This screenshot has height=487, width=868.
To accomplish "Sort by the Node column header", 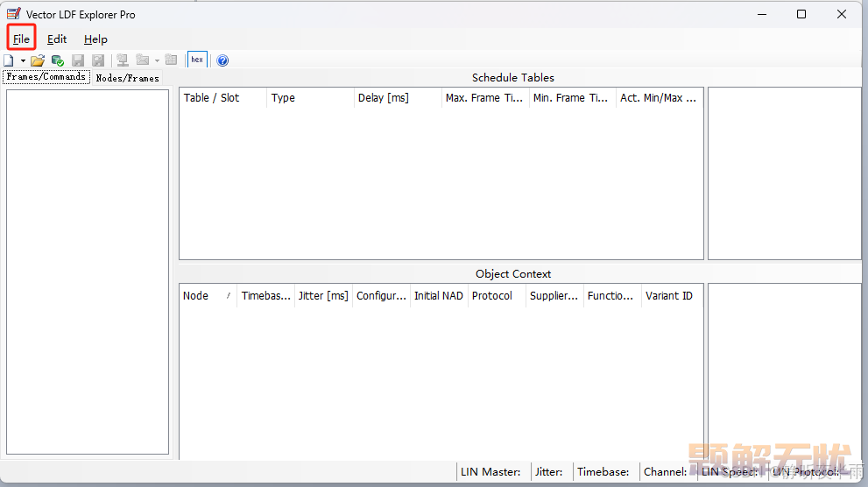I will coord(208,296).
